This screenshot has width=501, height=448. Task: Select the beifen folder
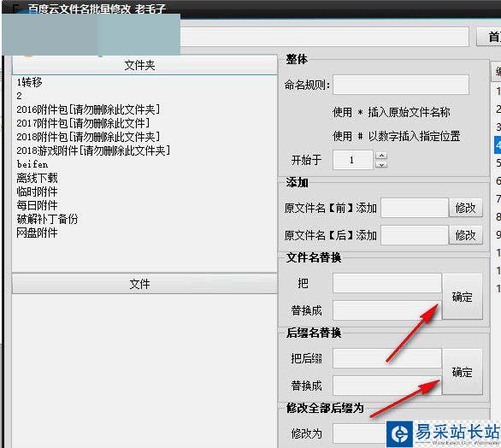click(32, 164)
